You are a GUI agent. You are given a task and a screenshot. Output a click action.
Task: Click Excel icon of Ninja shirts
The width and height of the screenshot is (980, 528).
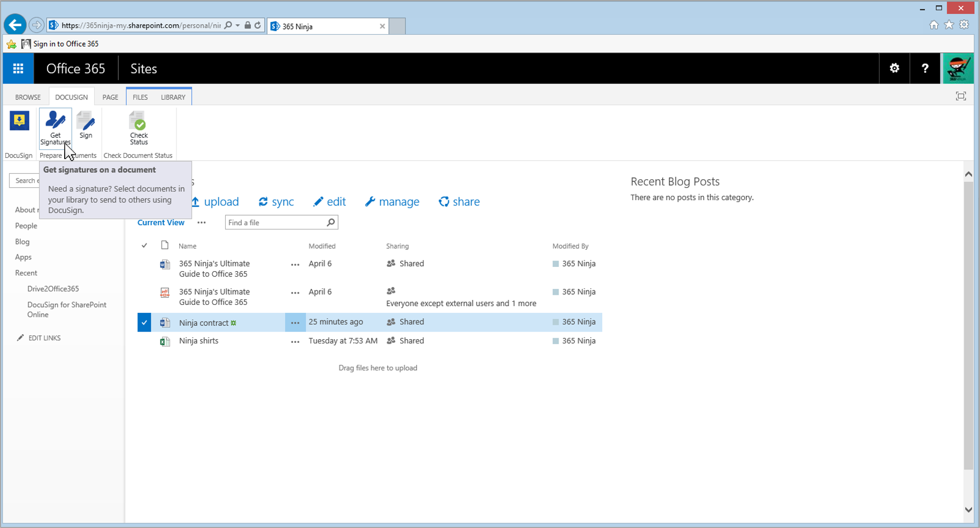pyautogui.click(x=165, y=341)
